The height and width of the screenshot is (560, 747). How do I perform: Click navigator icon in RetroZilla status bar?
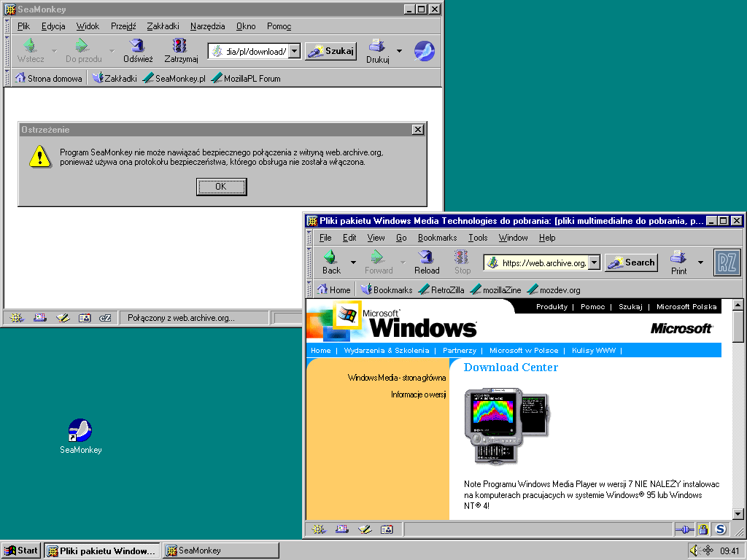click(x=318, y=529)
